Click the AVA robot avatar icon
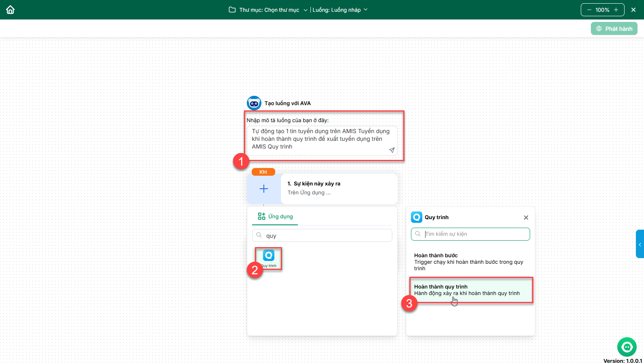The width and height of the screenshot is (644, 364). (x=254, y=103)
